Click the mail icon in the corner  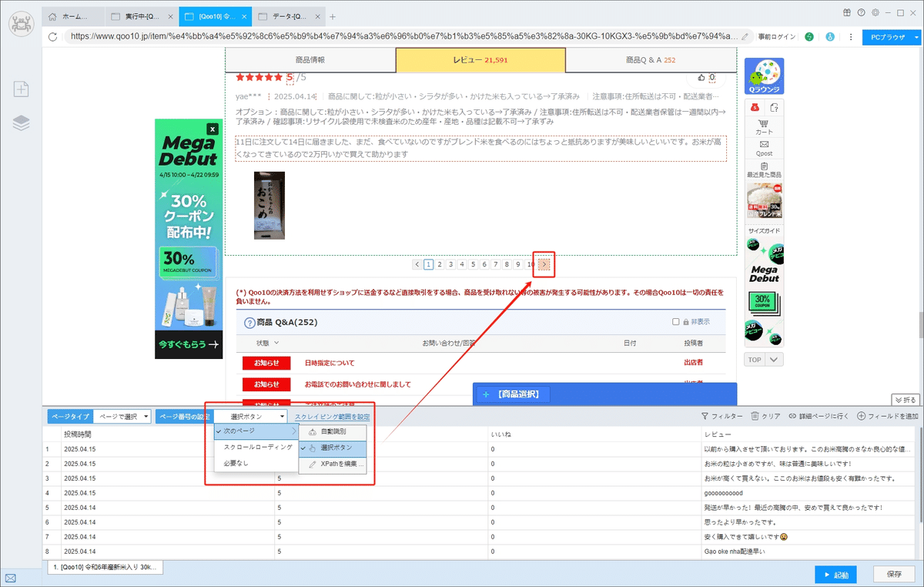click(x=11, y=578)
